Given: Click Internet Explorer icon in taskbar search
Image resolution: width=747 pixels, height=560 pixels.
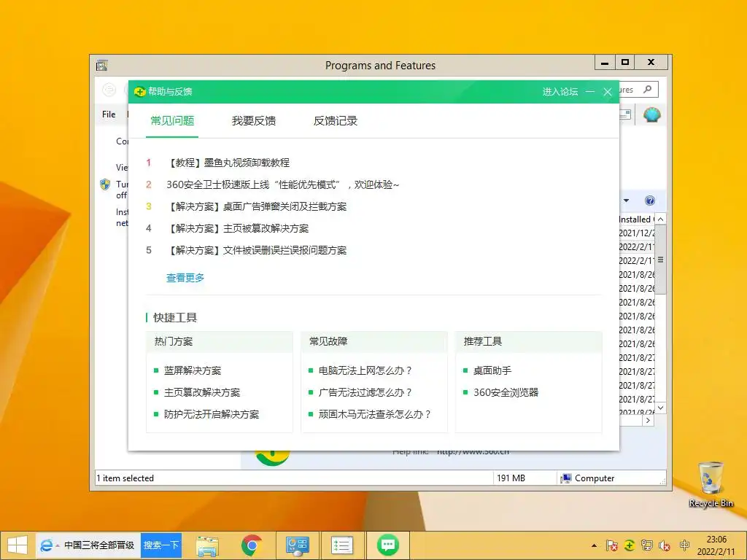Looking at the screenshot, I should tap(46, 545).
